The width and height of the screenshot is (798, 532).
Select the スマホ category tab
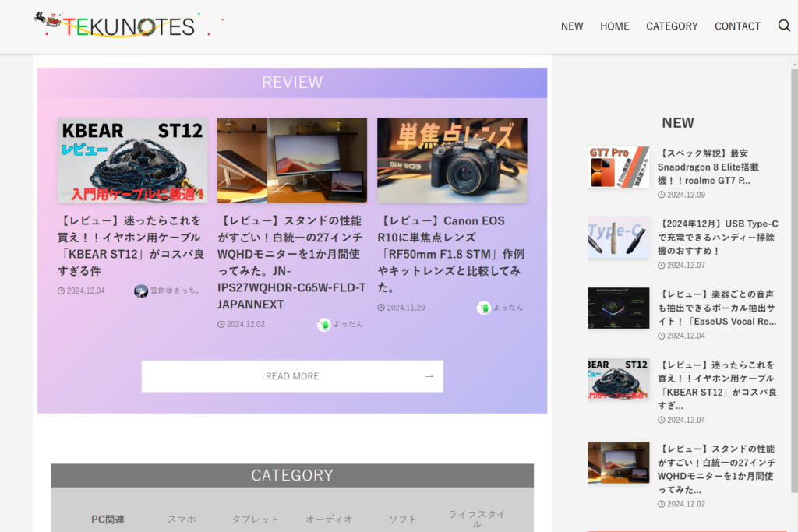[182, 520]
